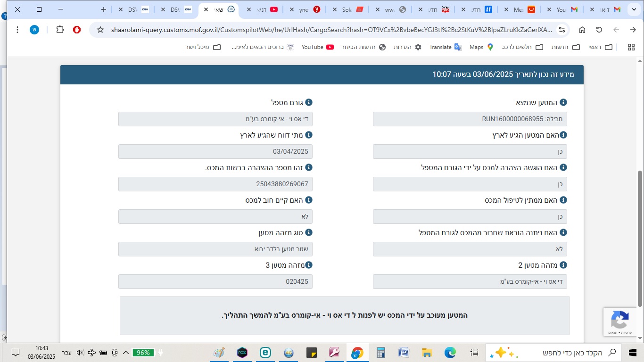Click the page vertical scrollbar
The image size is (644, 362).
point(640,236)
